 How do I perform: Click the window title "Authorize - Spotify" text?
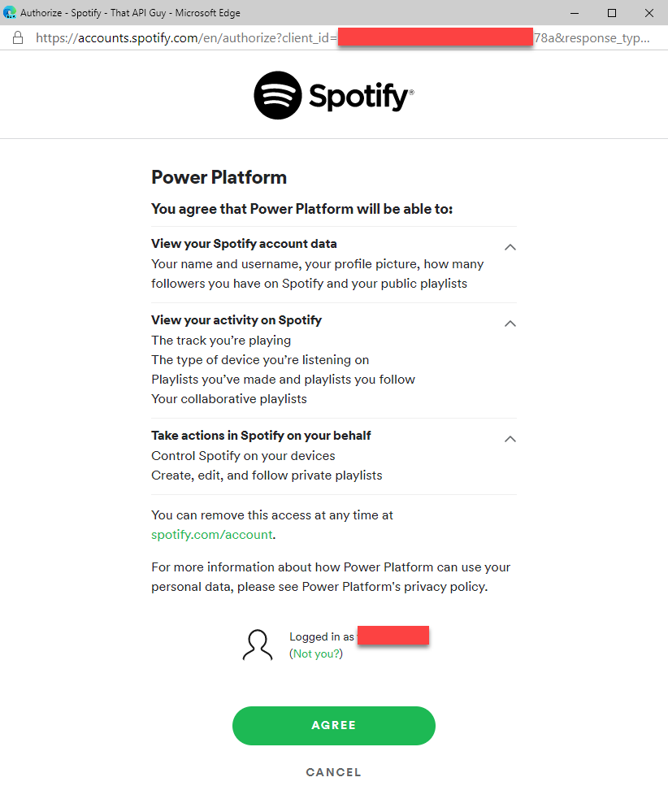[x=130, y=13]
